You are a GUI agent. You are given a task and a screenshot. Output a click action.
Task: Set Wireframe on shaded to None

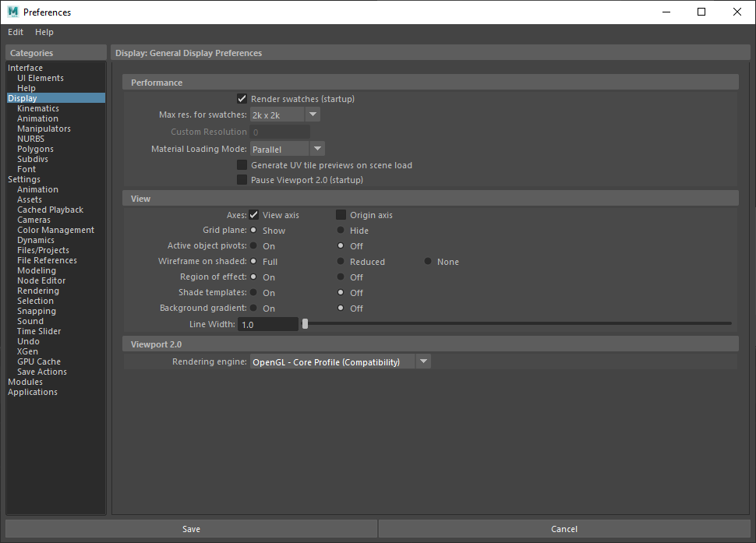(x=428, y=261)
